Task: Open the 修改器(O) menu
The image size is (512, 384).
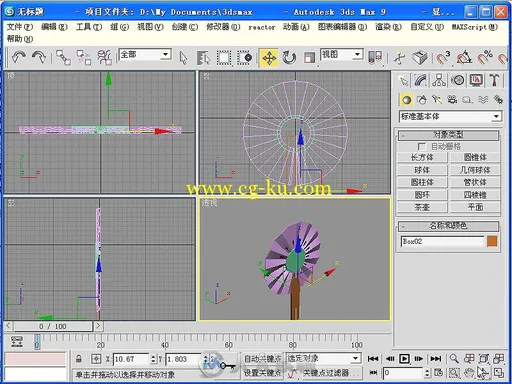Action: pyautogui.click(x=223, y=27)
